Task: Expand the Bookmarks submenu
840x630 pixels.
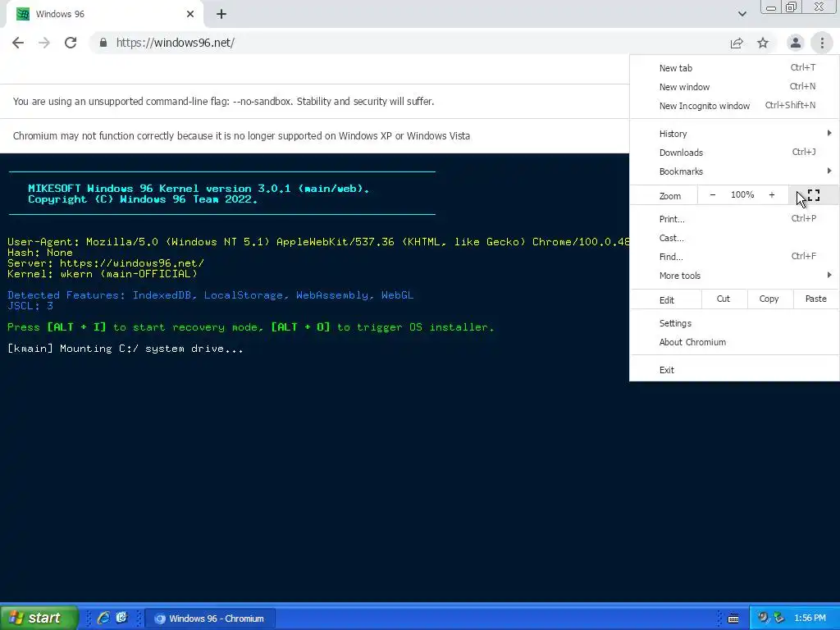Action: [734, 171]
